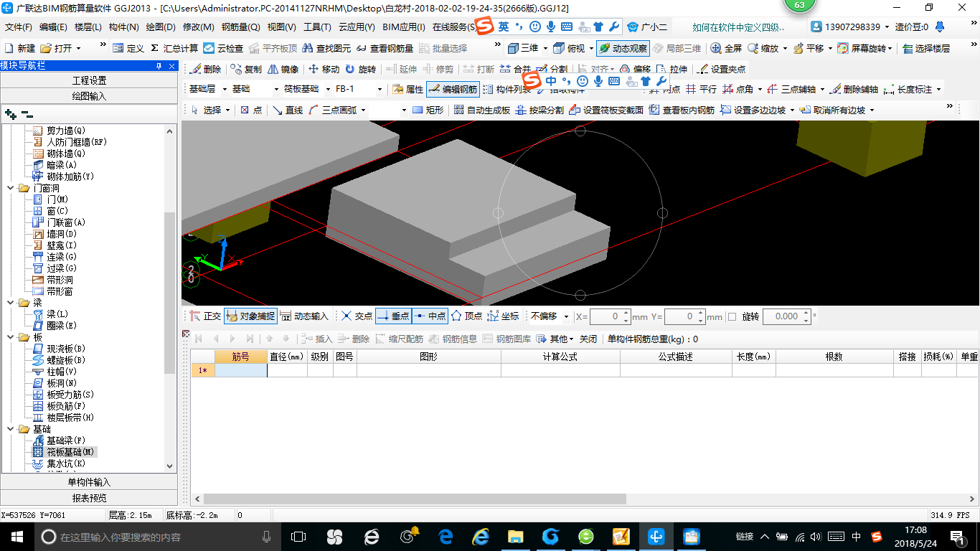Toggle 中点 midpoint snap
Viewport: 980px width, 551px height.
tap(430, 316)
